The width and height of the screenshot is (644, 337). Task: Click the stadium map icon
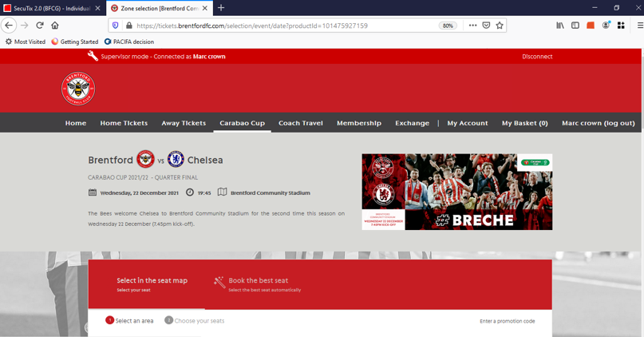pos(222,192)
